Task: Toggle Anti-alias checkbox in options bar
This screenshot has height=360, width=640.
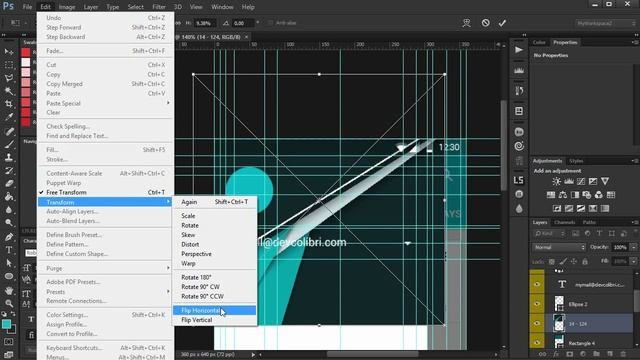Action: click(270, 23)
